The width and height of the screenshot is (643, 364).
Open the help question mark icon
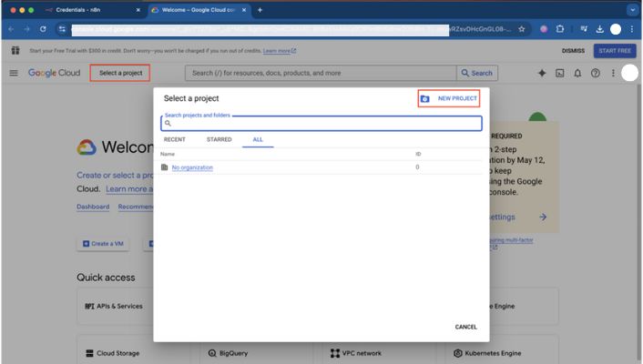tap(595, 73)
